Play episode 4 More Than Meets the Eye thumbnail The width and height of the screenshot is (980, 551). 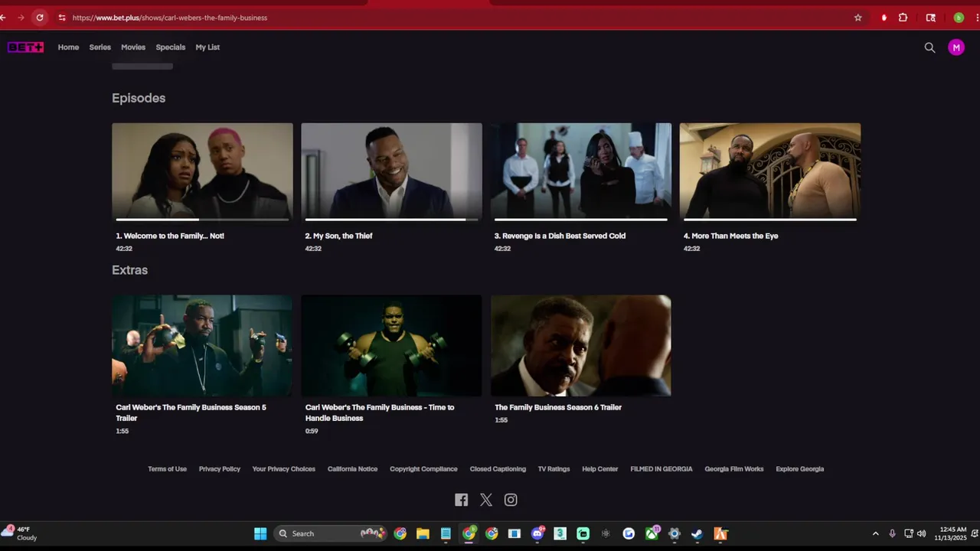(769, 171)
